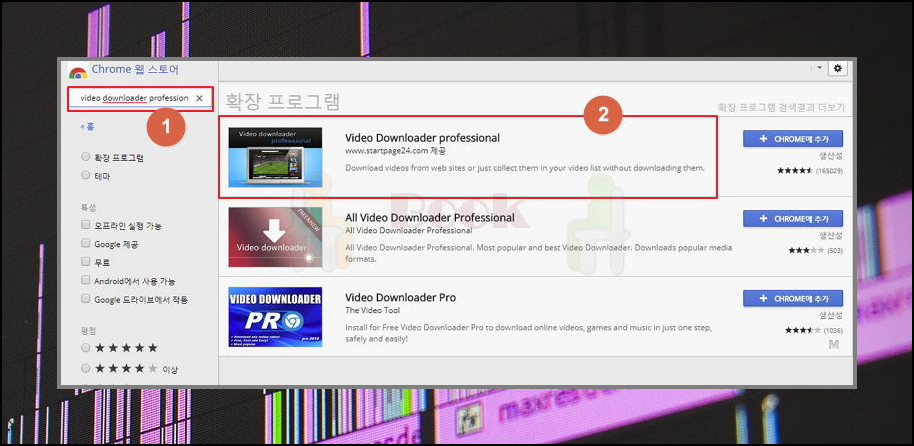Open 확장 프로그램 검색결과 더보기 link
The width and height of the screenshot is (914, 446).
point(781,108)
